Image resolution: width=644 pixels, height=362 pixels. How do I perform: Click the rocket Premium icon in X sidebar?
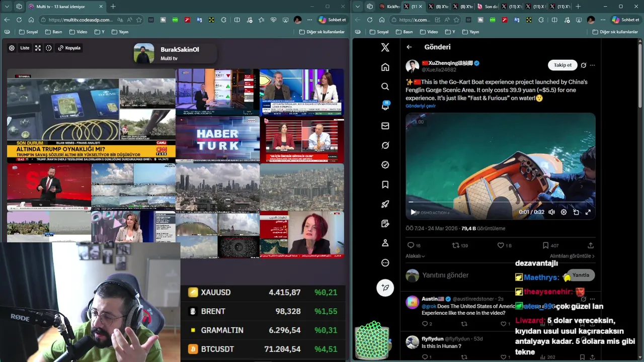click(385, 204)
